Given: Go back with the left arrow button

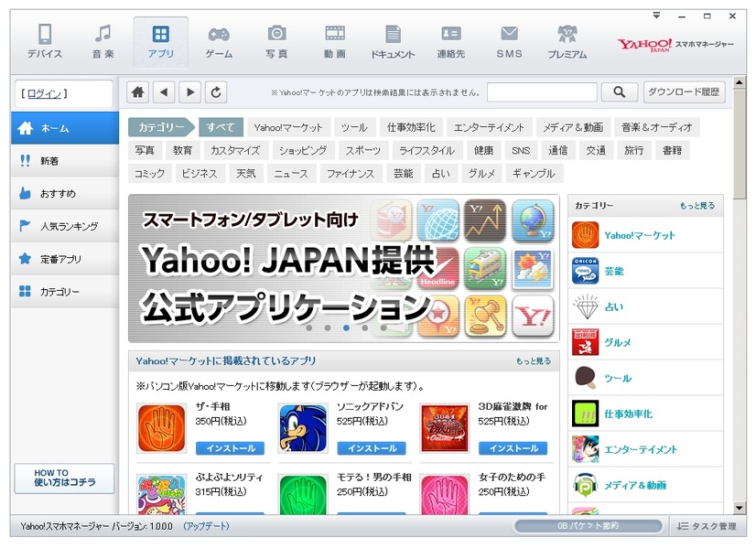Looking at the screenshot, I should coord(164,92).
